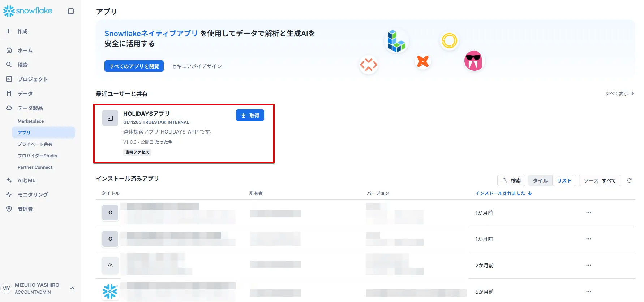Select the アプリ sidebar item
This screenshot has width=644, height=302.
[x=43, y=132]
